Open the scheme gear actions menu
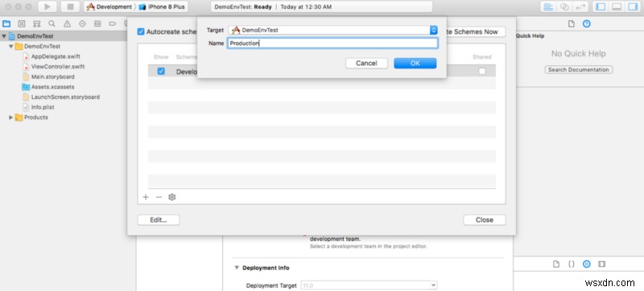 (x=172, y=197)
